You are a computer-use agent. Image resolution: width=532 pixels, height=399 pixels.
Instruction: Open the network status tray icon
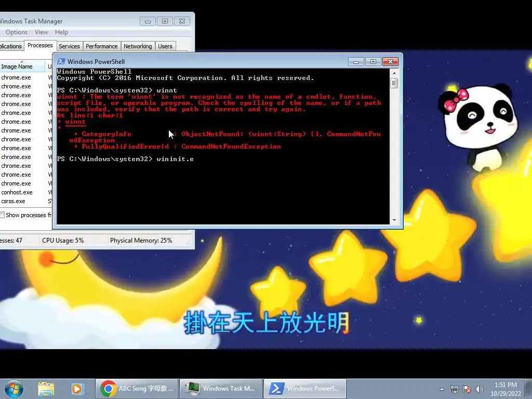454,389
